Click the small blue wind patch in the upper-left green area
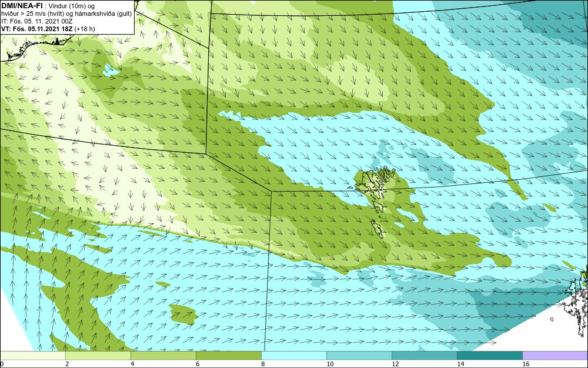Image resolution: width=588 pixels, height=368 pixels. (x=111, y=70)
